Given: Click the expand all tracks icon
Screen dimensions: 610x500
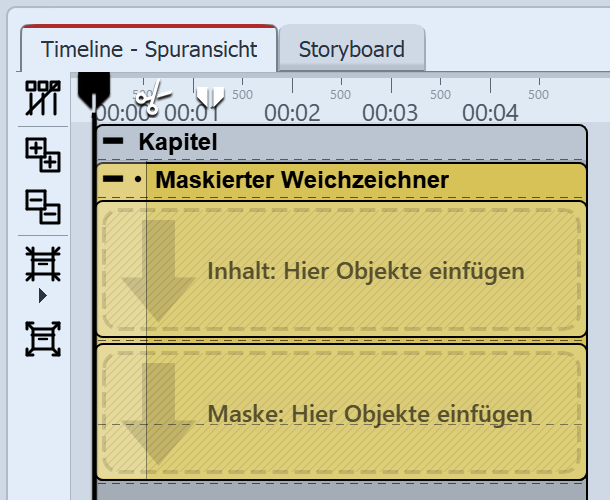Looking at the screenshot, I should pyautogui.click(x=44, y=155).
